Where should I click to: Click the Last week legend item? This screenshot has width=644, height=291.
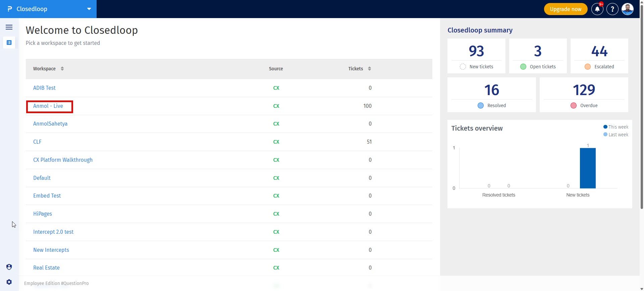616,135
